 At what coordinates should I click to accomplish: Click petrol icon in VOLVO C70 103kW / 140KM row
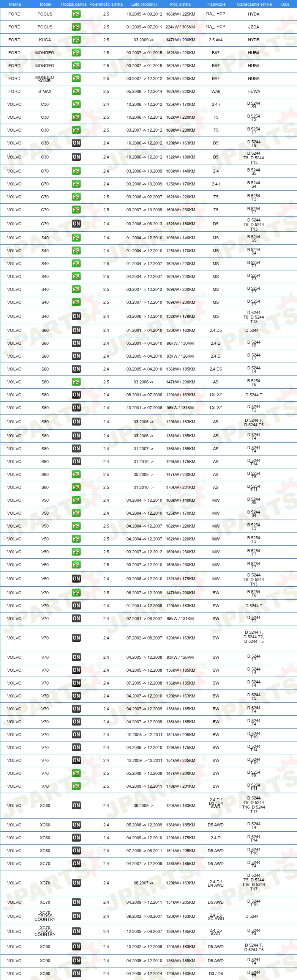(76, 171)
